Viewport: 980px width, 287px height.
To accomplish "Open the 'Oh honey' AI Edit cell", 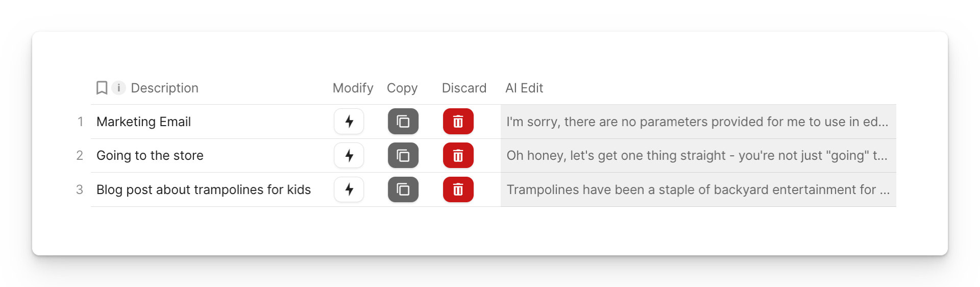I will [x=697, y=155].
